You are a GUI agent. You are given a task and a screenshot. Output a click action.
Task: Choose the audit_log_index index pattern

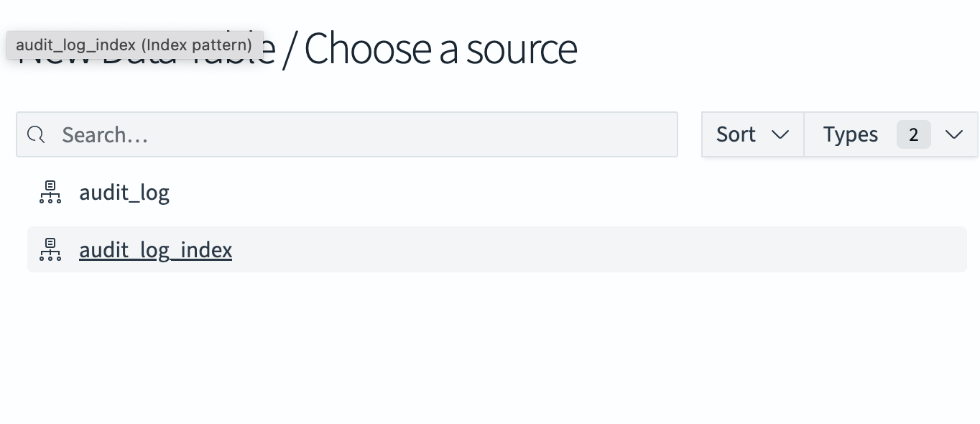click(x=155, y=250)
